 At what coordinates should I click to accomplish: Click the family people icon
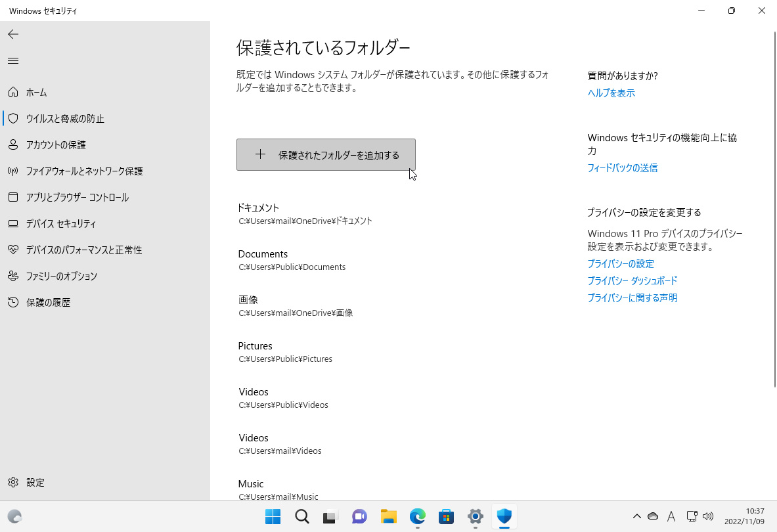pyautogui.click(x=13, y=276)
